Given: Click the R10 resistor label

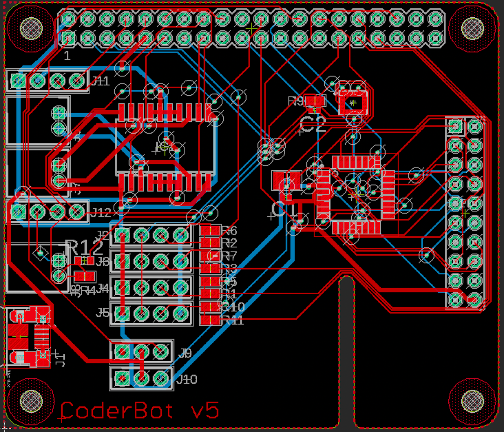Looking at the screenshot, I should 233,307.
